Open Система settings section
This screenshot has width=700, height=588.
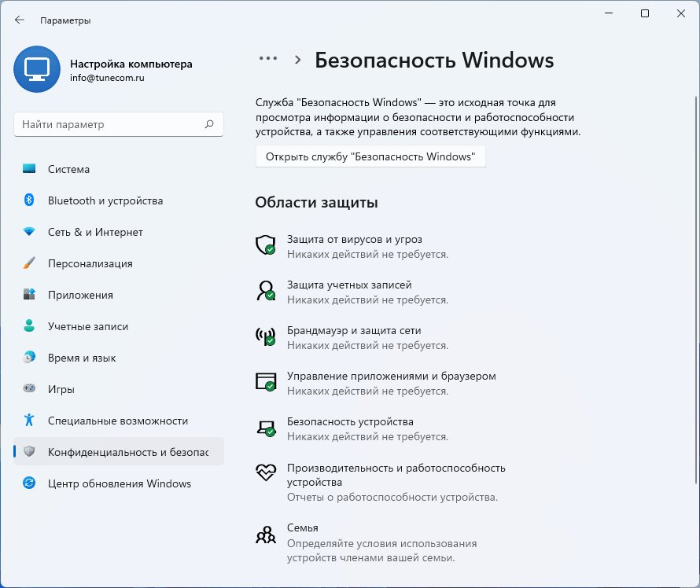[68, 169]
